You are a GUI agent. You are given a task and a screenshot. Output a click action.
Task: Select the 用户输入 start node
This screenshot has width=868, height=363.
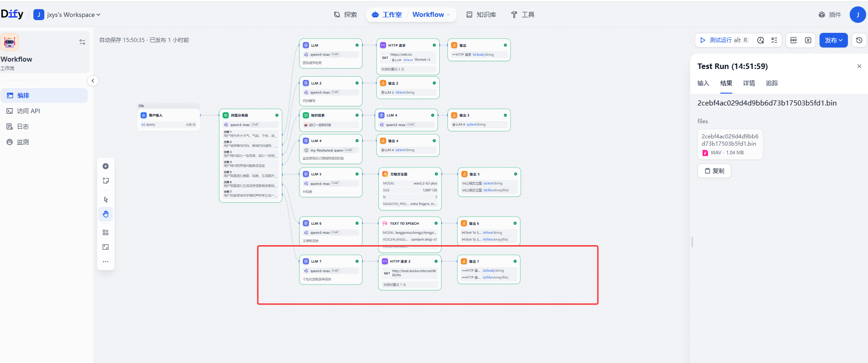point(169,120)
